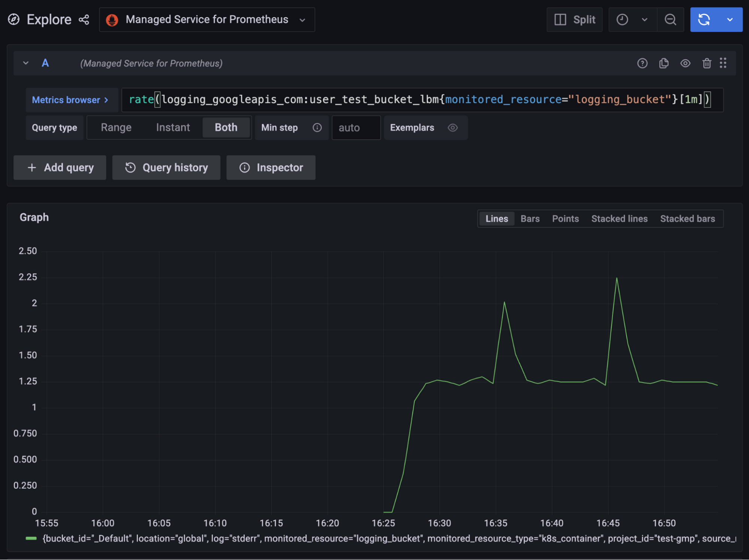Click the Add query button
Screen dimensions: 749x560
pyautogui.click(x=60, y=168)
